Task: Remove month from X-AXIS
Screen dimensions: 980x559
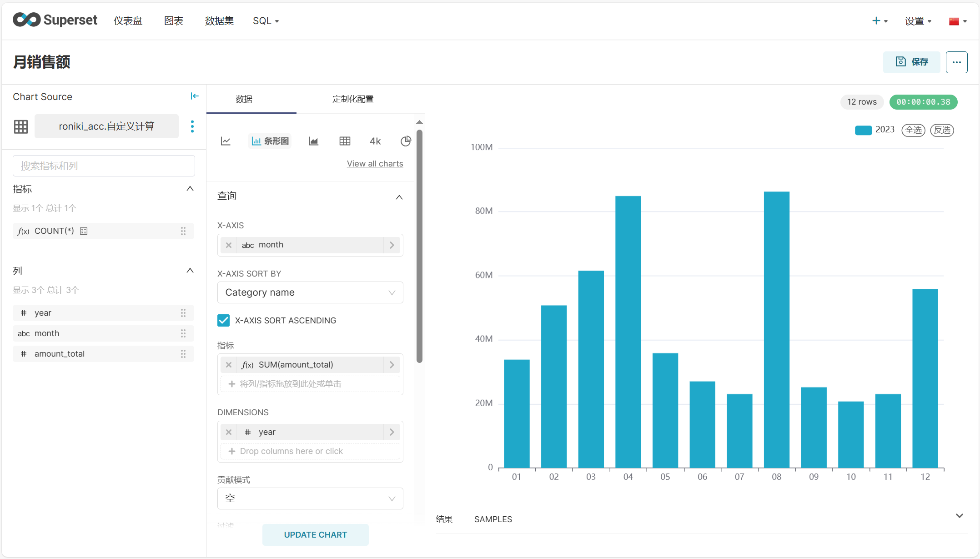Action: (229, 245)
